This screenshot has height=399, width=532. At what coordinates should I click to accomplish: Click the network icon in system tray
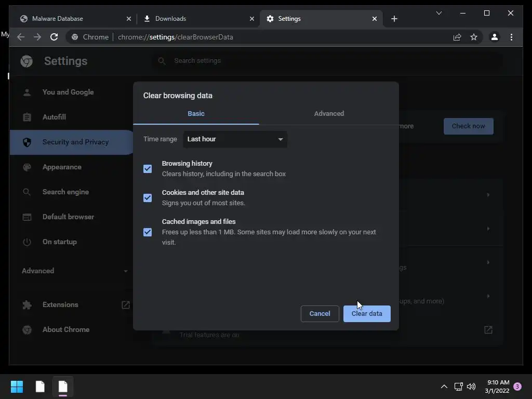(x=458, y=387)
